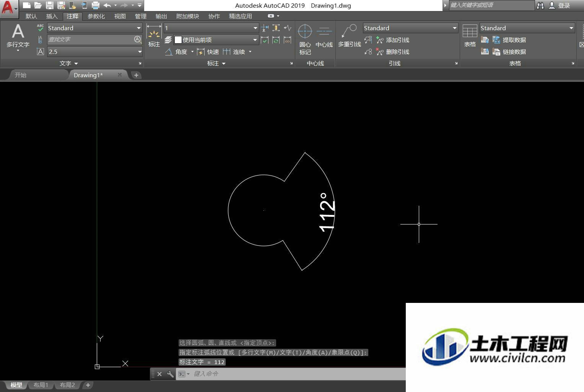Select the Quick dimension (快速) tool
This screenshot has height=392, width=584.
click(208, 52)
